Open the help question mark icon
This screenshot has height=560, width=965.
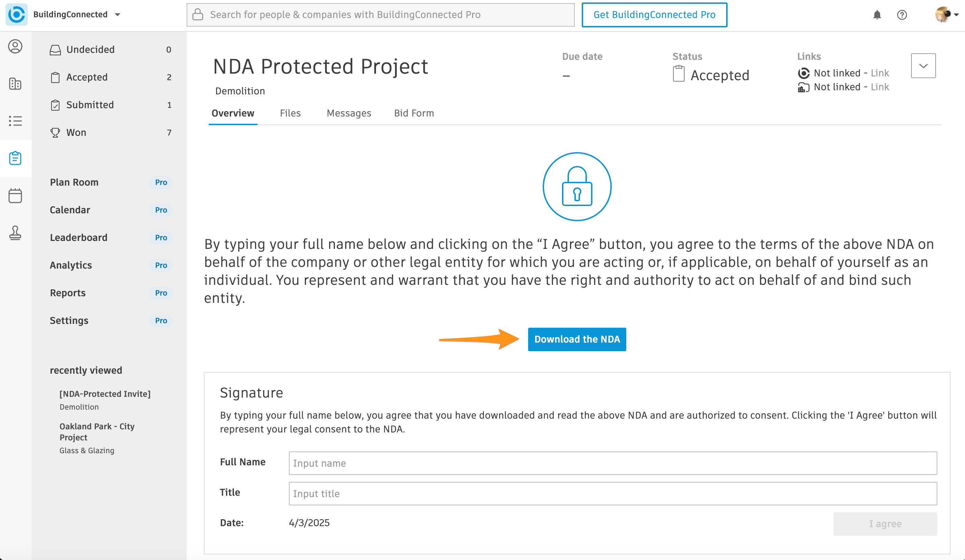tap(902, 15)
